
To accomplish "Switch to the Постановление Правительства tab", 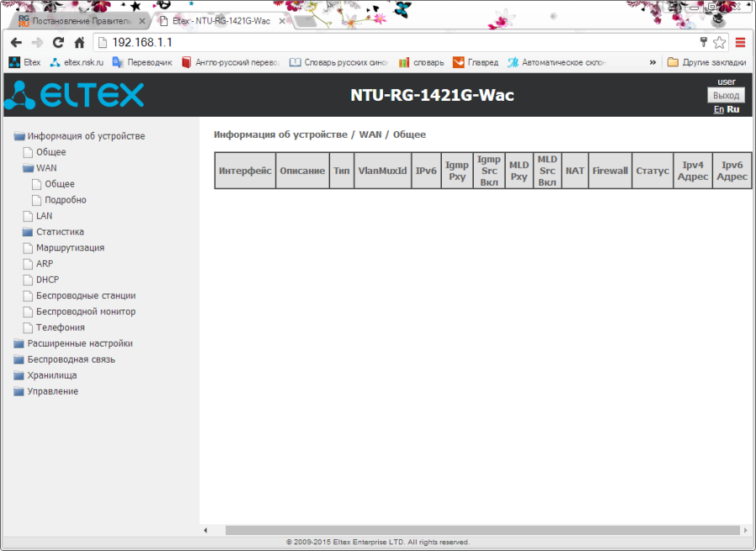I will click(x=80, y=21).
